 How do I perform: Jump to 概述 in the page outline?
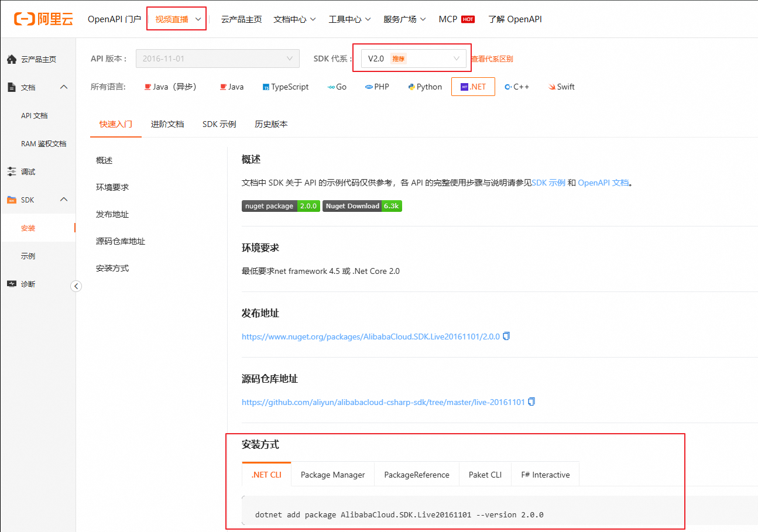(x=104, y=160)
